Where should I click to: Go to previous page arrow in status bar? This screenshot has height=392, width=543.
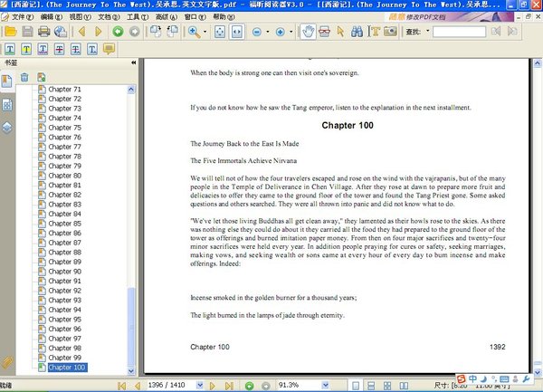[138, 386]
